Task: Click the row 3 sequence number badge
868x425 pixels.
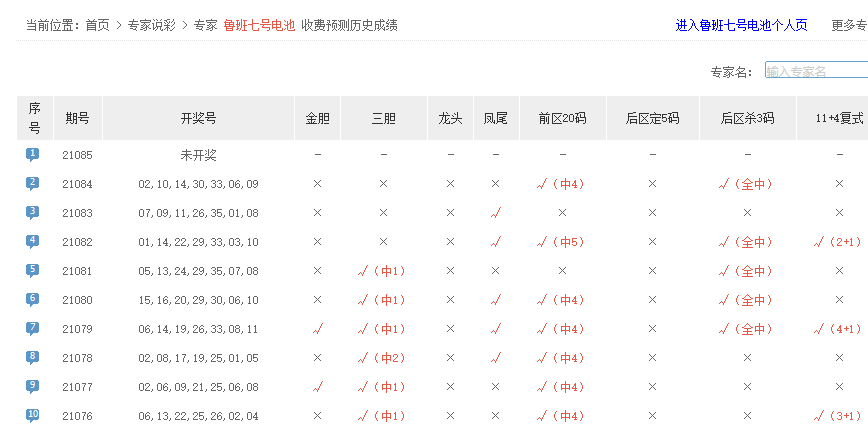Action: (33, 213)
